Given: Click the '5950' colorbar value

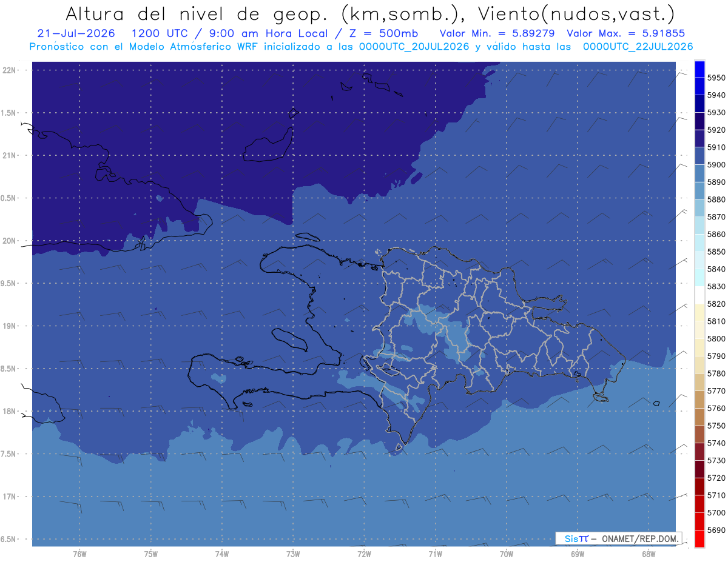Looking at the screenshot, I should (716, 78).
